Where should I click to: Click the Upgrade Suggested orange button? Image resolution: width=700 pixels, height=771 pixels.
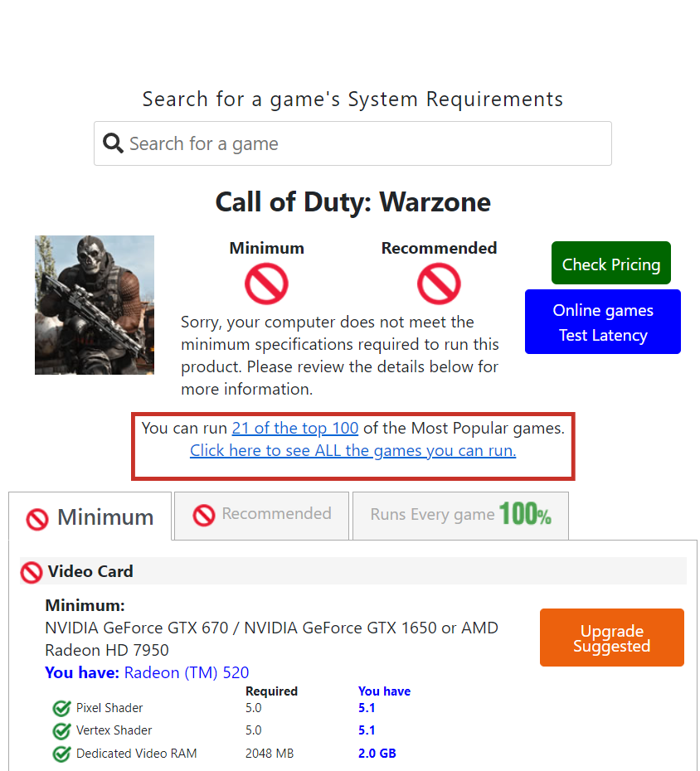tap(612, 638)
